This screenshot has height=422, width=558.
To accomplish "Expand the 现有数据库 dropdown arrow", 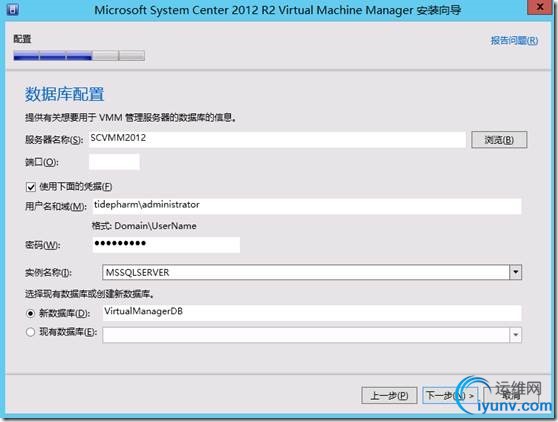I will 515,335.
